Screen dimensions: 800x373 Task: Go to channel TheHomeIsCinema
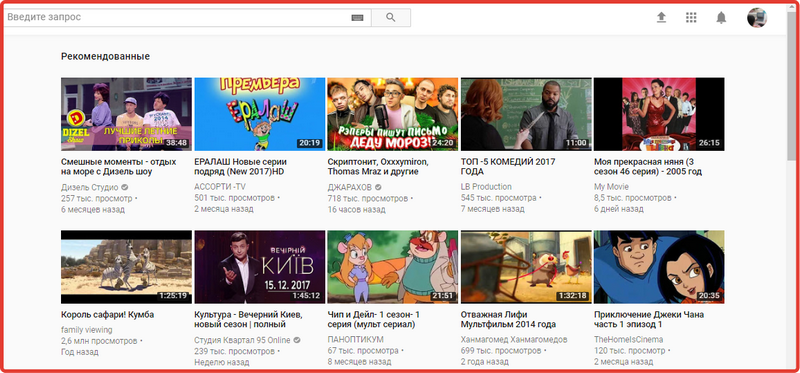(629, 340)
